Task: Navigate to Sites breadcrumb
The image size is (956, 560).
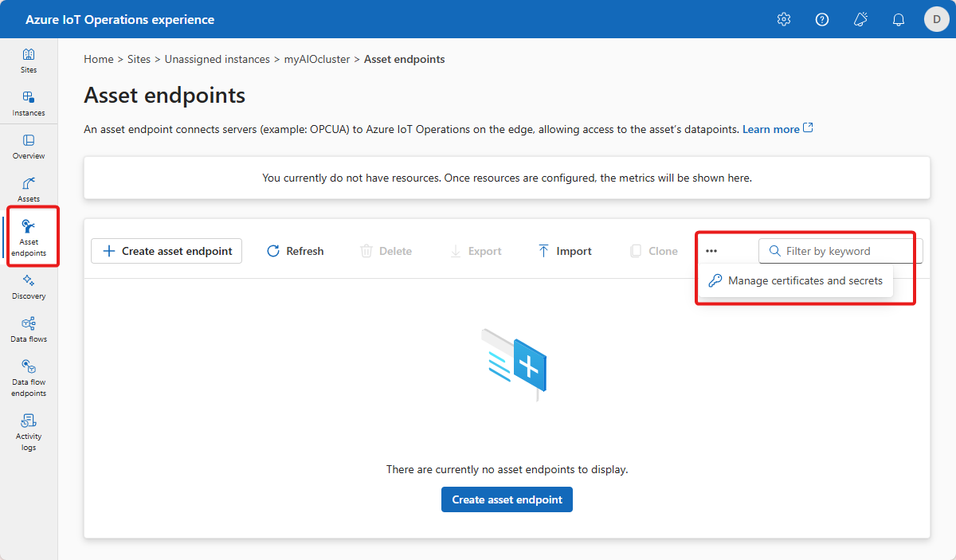Action: tap(139, 59)
